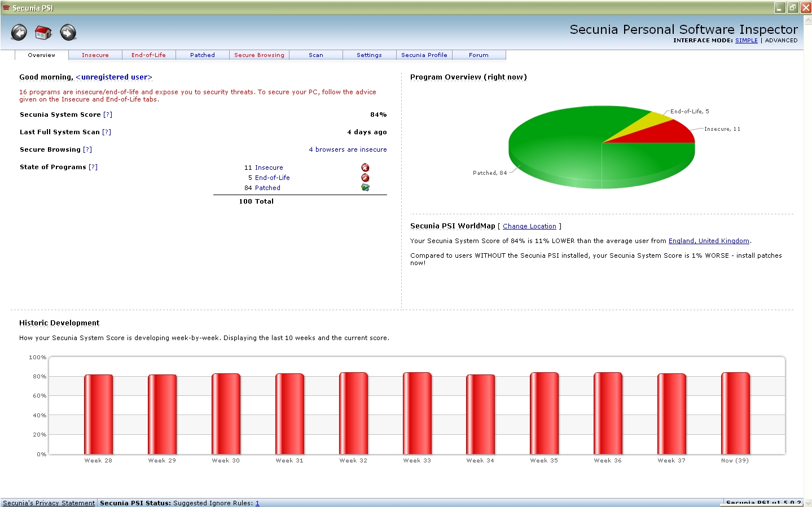Click the Change Location link

pos(529,226)
